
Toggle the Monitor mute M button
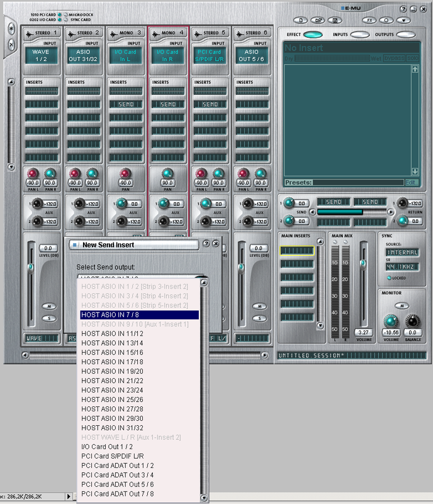pyautogui.click(x=402, y=306)
